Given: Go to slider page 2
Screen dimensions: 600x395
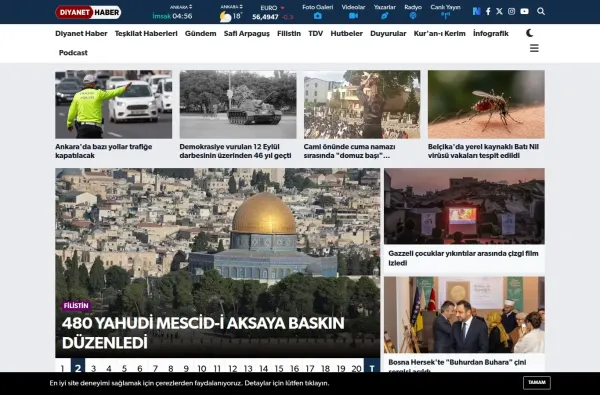Looking at the screenshot, I should coord(78,368).
